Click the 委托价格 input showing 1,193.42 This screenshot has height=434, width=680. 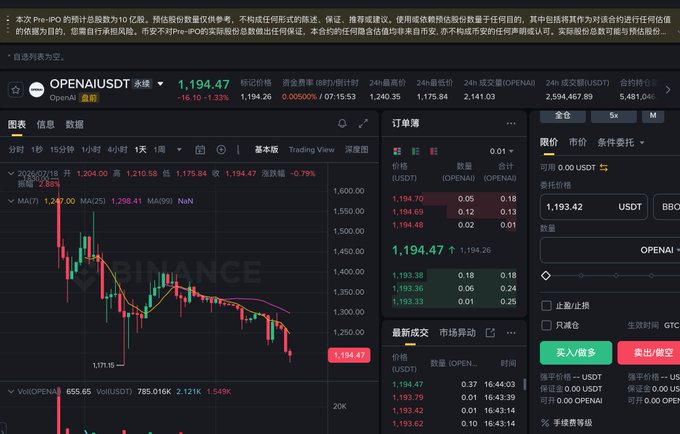(x=594, y=207)
